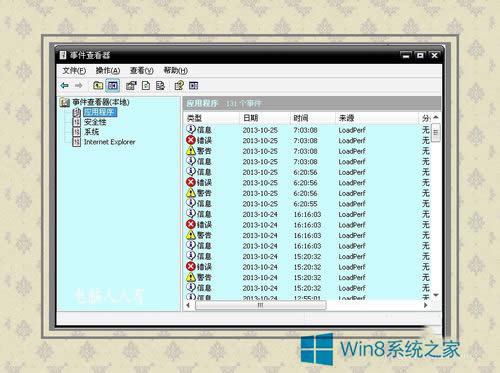Click the 15:20:32 time in the 警告 row
Image resolution: width=500 pixels, height=373 pixels.
307,278
